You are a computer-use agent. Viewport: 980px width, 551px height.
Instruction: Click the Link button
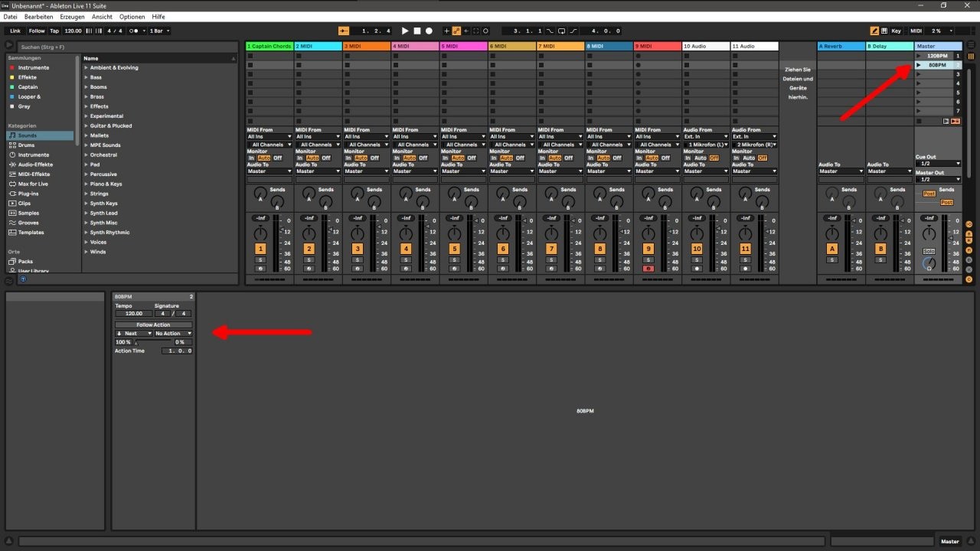pyautogui.click(x=15, y=31)
